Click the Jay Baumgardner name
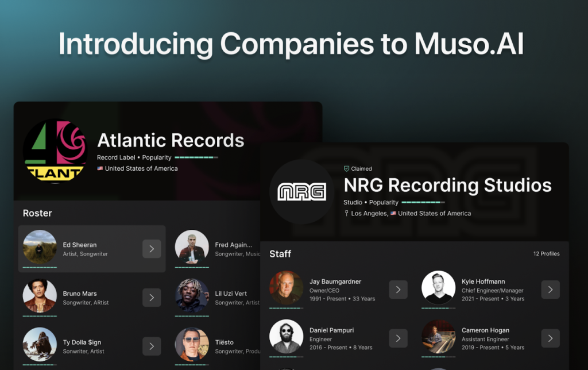The width and height of the screenshot is (588, 370). tap(335, 282)
